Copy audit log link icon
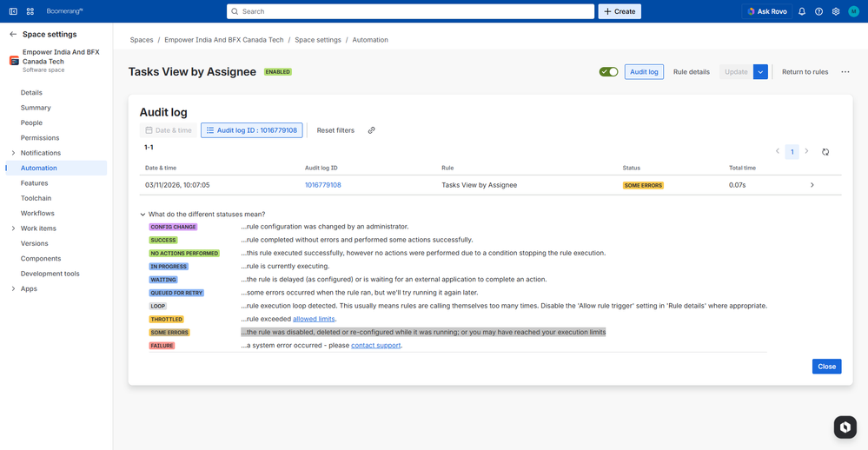This screenshot has width=868, height=450. click(372, 130)
